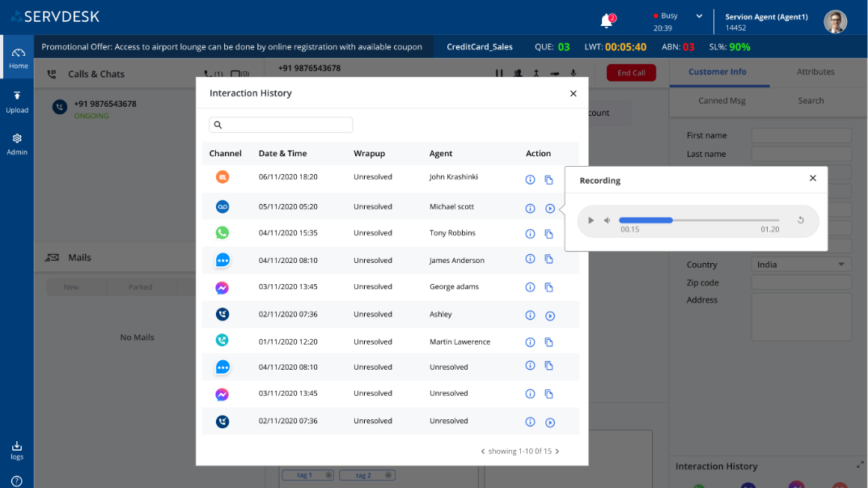Click the help question mark icon
Screen dimensions: 868x488
pos(17,481)
